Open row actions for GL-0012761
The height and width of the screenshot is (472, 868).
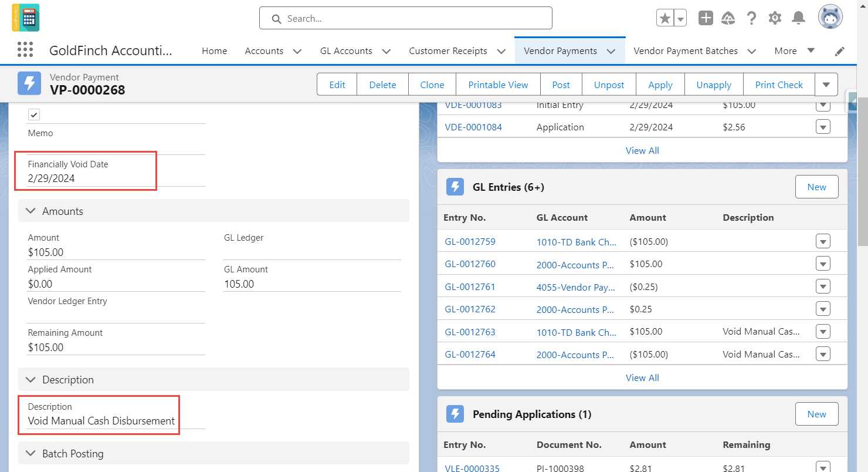(823, 286)
